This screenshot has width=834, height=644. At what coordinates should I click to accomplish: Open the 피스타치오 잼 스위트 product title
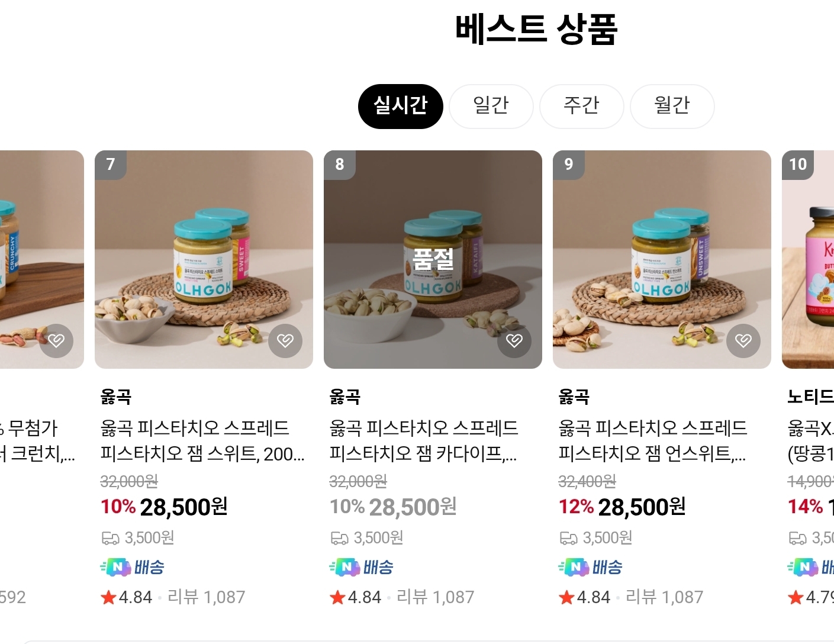pos(202,440)
